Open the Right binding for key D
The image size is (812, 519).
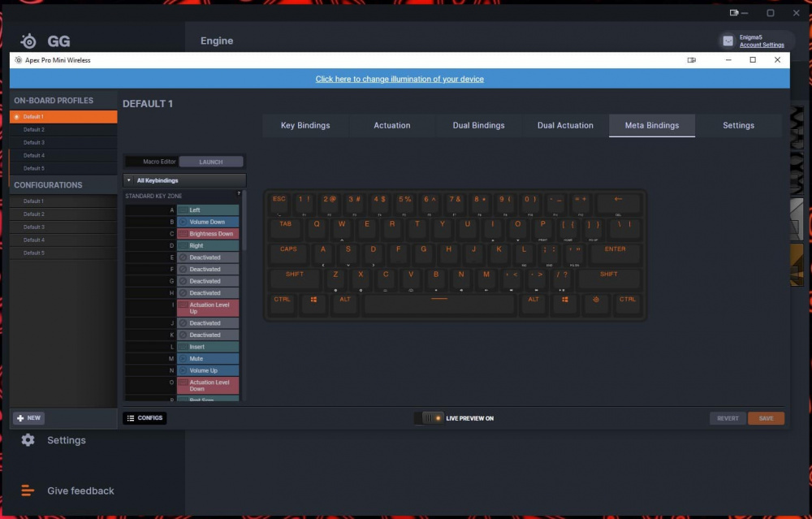pyautogui.click(x=208, y=245)
